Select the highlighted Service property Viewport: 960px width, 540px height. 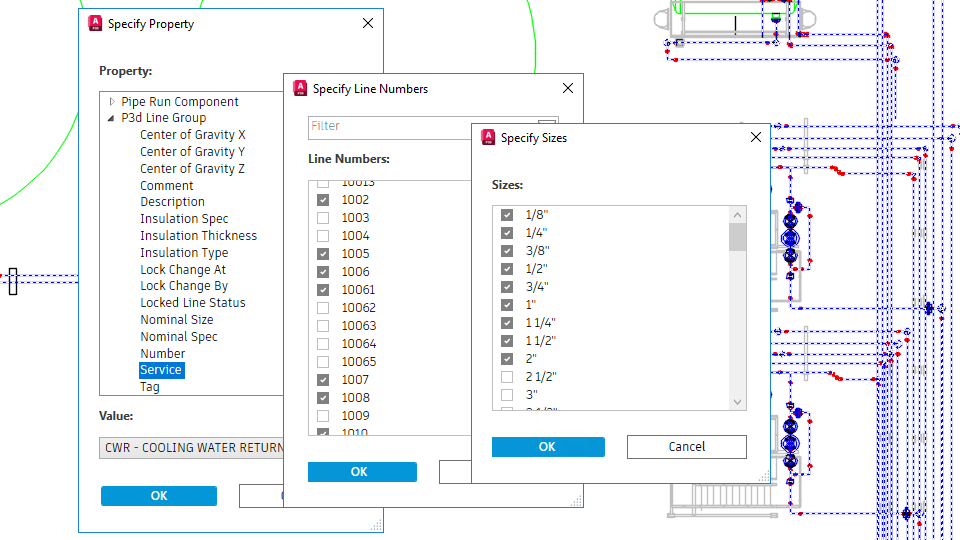pyautogui.click(x=161, y=370)
